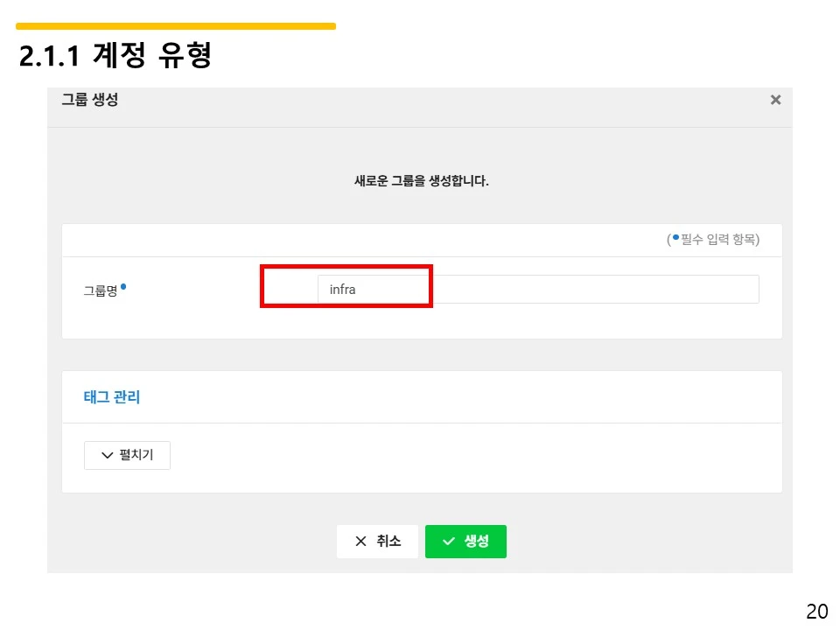Cancel group creation with the 취소 button
Image resolution: width=840 pixels, height=630 pixels.
(376, 541)
